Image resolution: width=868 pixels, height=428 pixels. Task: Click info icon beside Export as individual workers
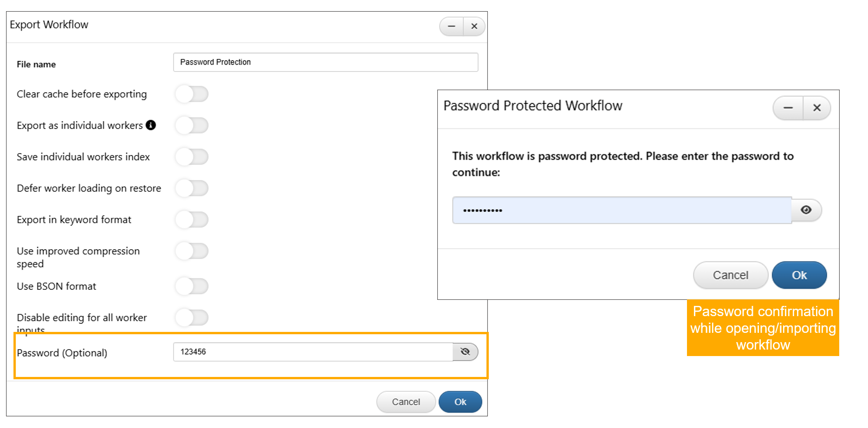tap(151, 125)
